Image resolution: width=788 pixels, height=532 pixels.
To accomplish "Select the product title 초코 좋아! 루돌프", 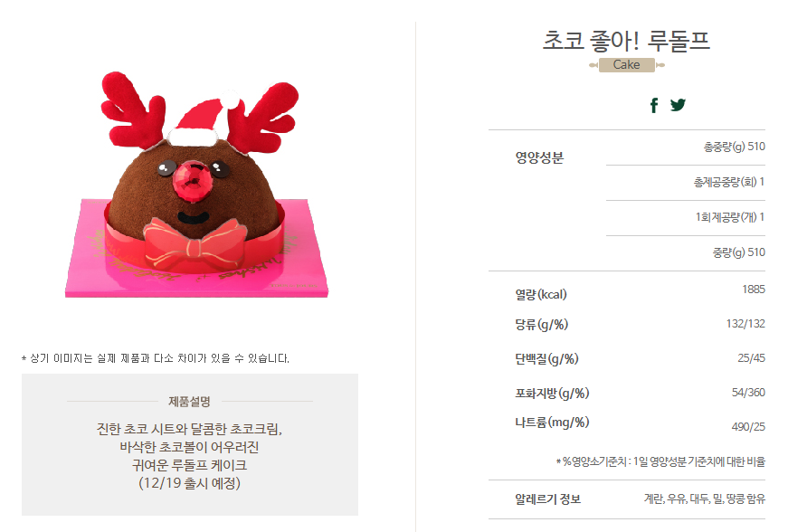I will 627,41.
